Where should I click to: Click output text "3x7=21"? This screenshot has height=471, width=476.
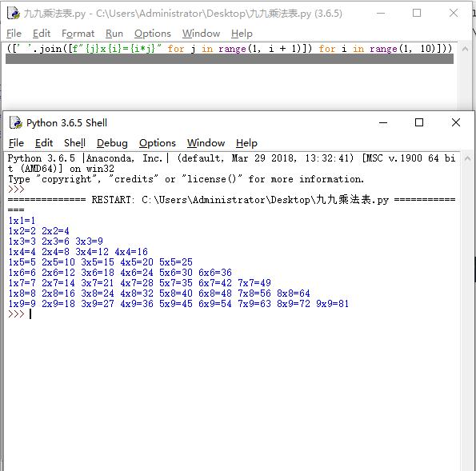pos(98,283)
